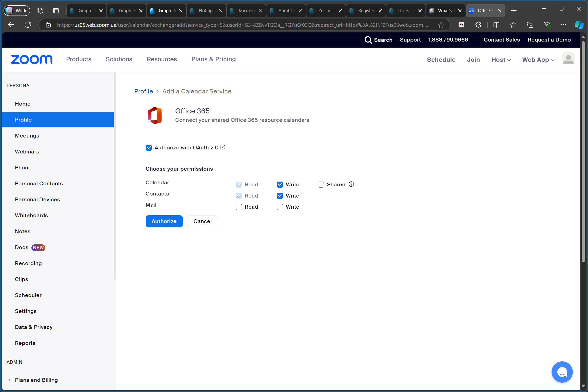Click the Schedule link
The height and width of the screenshot is (392, 588).
[x=441, y=60]
